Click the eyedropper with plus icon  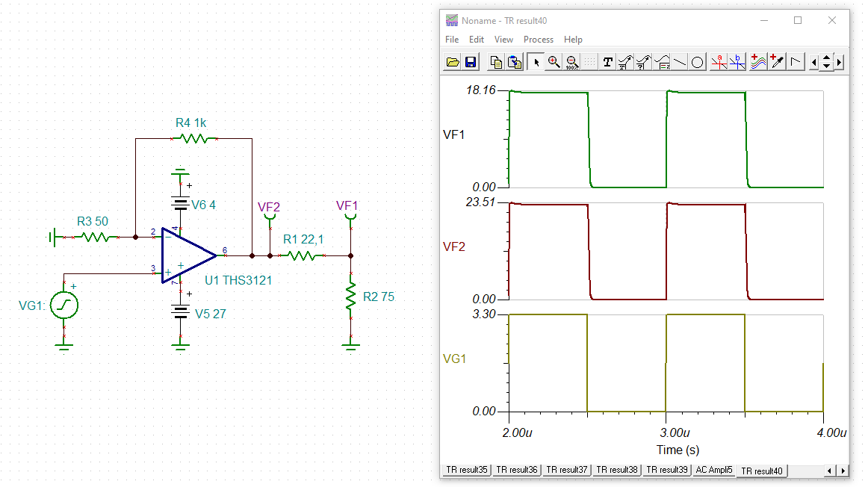(777, 62)
